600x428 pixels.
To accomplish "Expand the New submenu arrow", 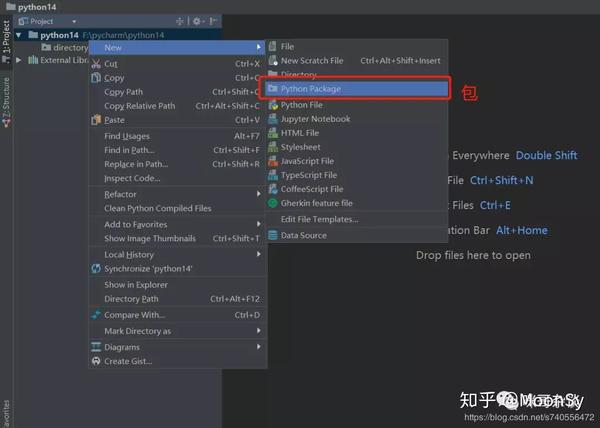I will [x=259, y=47].
